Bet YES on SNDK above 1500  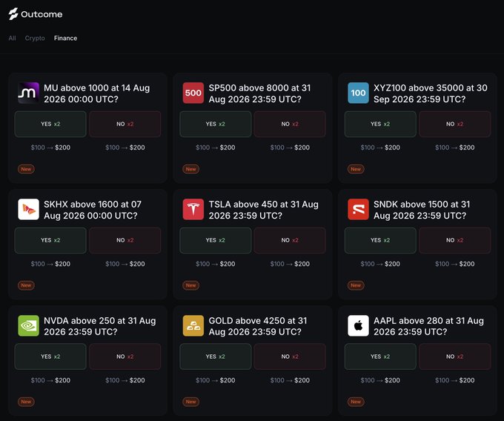point(380,240)
